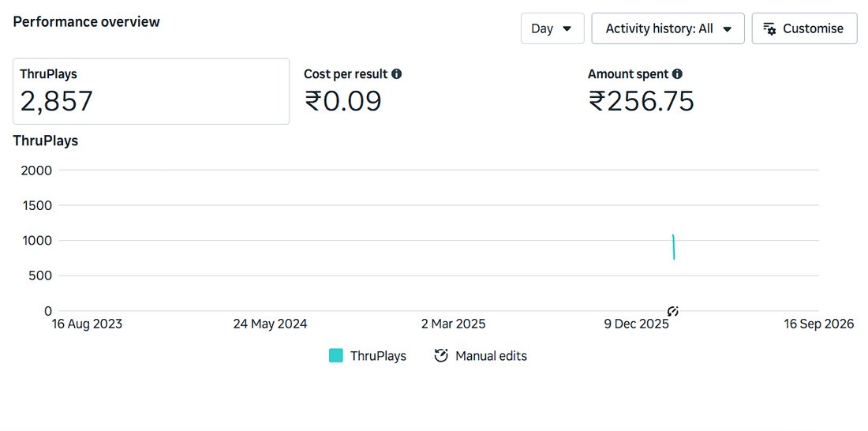The width and height of the screenshot is (868, 431).
Task: Click the Customise filter-gear icon
Action: tap(769, 28)
